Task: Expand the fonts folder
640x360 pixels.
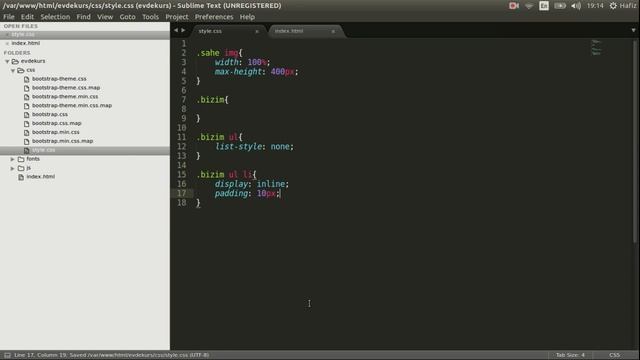Action: click(13, 159)
